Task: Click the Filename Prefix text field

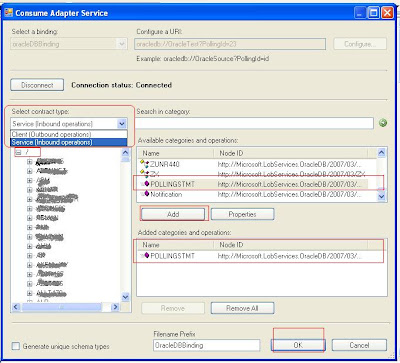Action: (x=207, y=345)
